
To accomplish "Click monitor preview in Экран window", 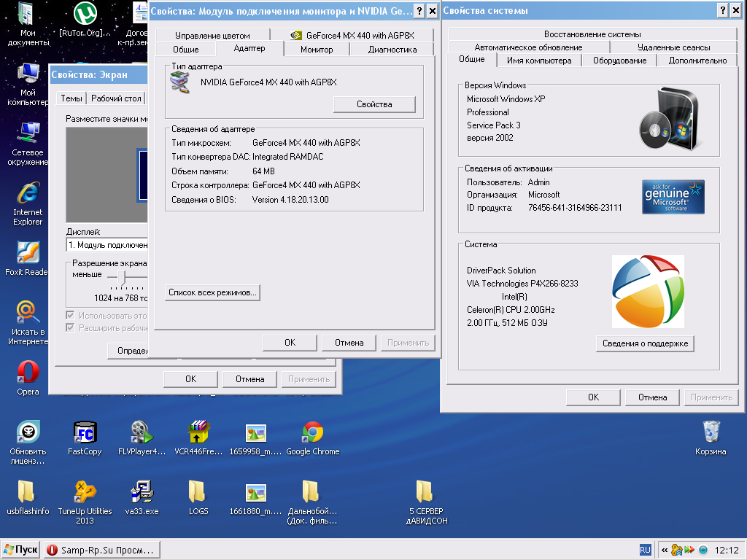I will tap(107, 175).
